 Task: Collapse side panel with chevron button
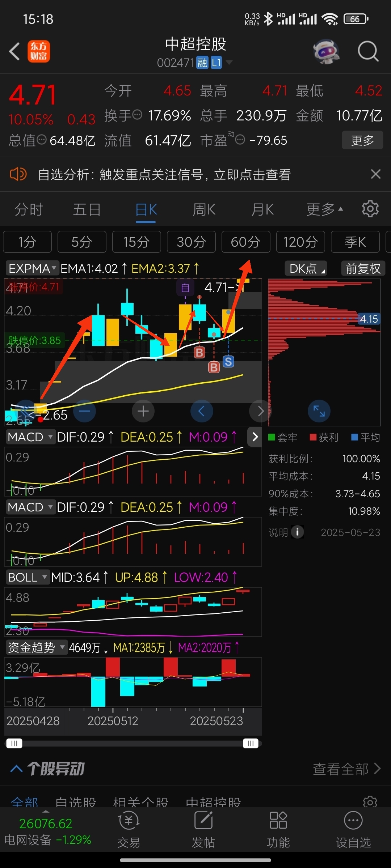(x=255, y=437)
